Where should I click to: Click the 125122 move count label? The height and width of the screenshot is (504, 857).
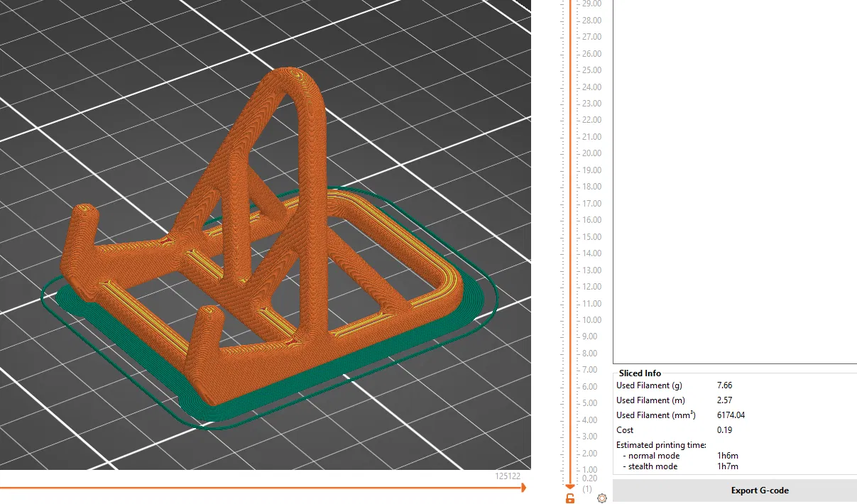click(508, 476)
